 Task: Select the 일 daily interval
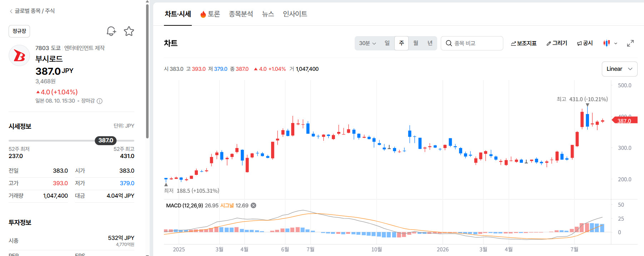pos(387,43)
